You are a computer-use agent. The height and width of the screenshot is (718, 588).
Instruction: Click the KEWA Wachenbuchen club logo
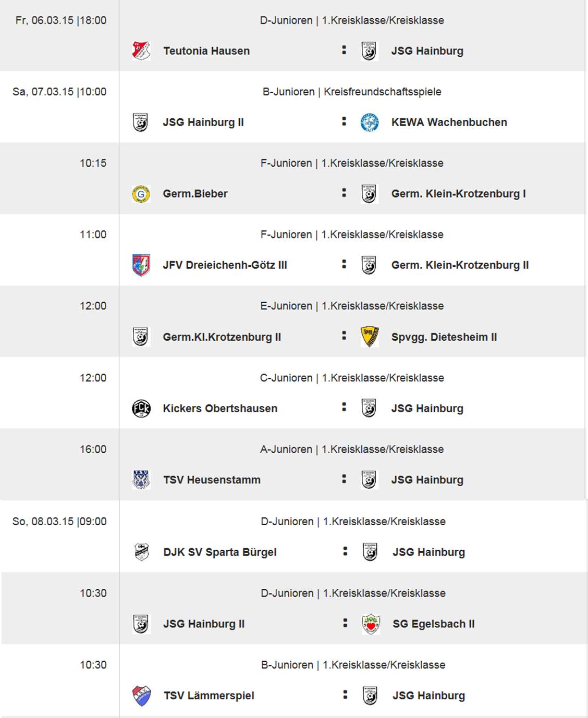pyautogui.click(x=369, y=122)
